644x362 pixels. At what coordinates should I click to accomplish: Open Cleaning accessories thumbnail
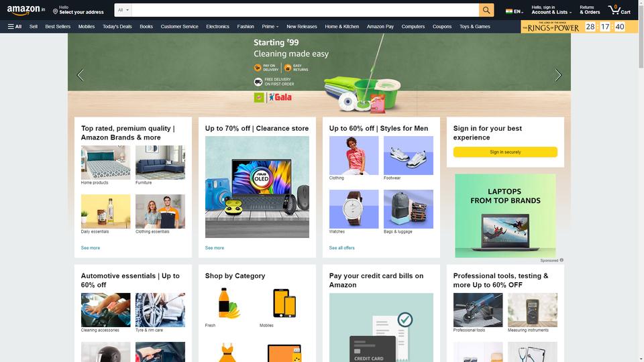(105, 310)
